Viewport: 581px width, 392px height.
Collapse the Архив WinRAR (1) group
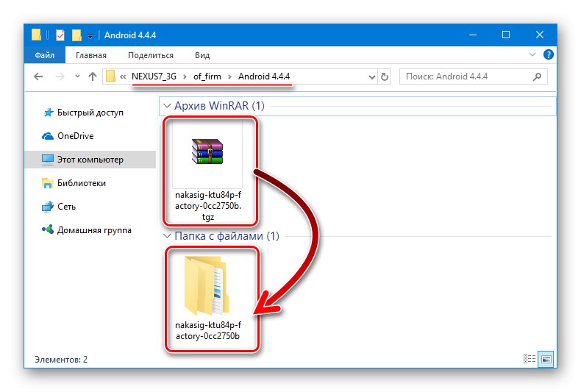click(x=167, y=106)
